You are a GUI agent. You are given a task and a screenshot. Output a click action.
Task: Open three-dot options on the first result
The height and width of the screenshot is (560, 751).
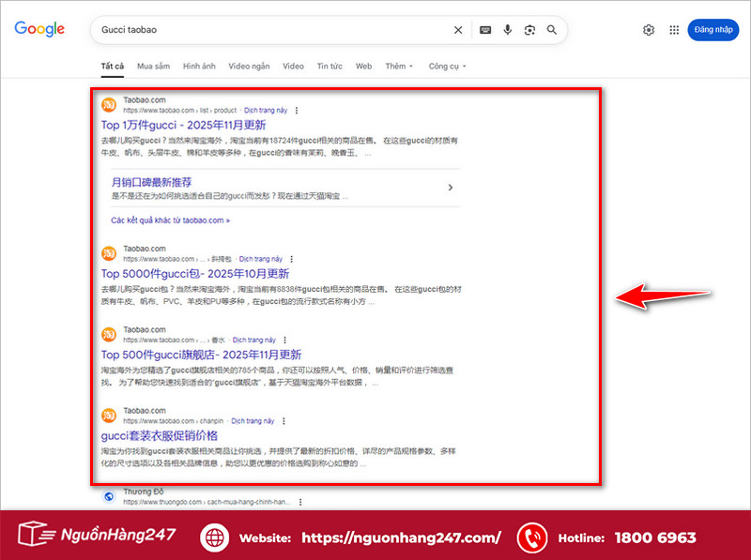tap(298, 110)
